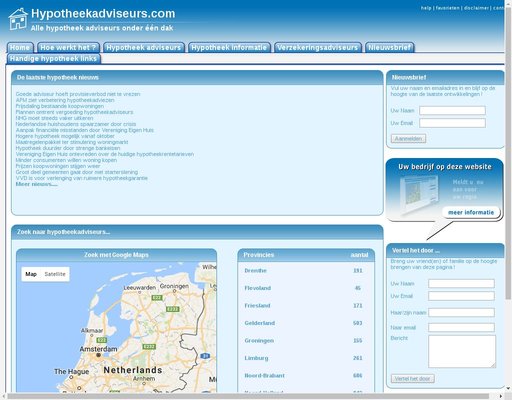This screenshot has height=400, width=512.
Task: Select Drenthe in the provinces list
Action: [x=256, y=271]
